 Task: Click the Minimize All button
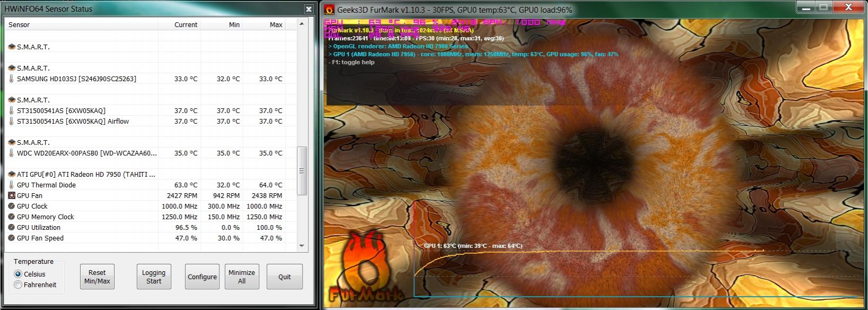coord(242,277)
